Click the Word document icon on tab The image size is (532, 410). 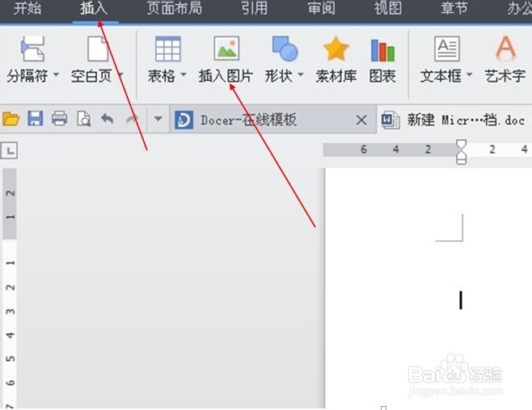(391, 120)
